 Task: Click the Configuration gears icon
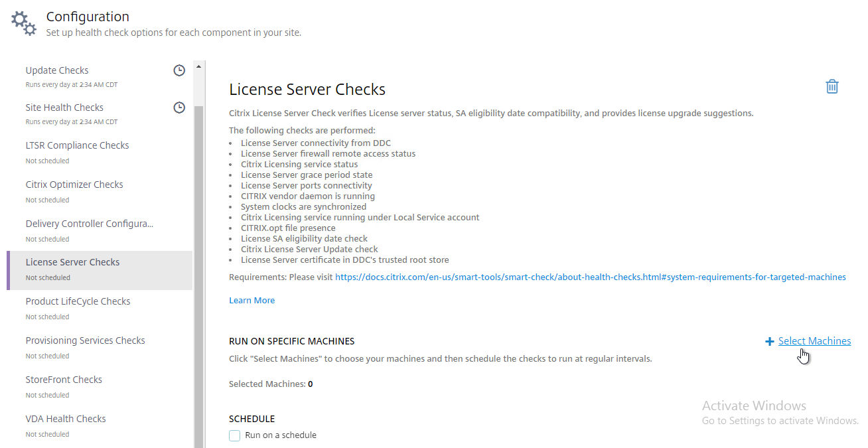(x=24, y=23)
